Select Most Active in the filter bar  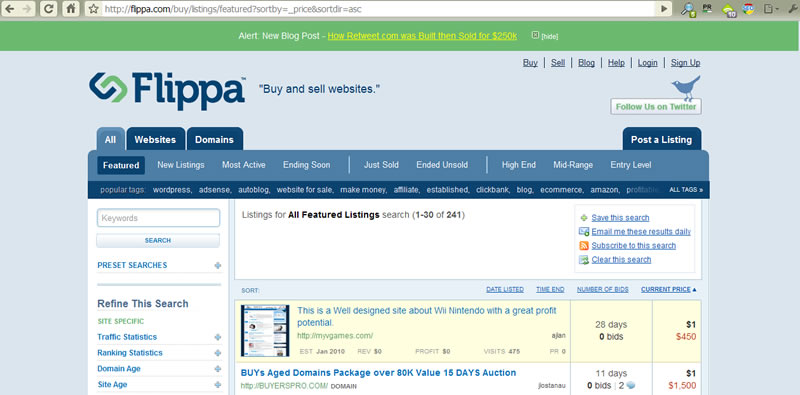coord(243,165)
